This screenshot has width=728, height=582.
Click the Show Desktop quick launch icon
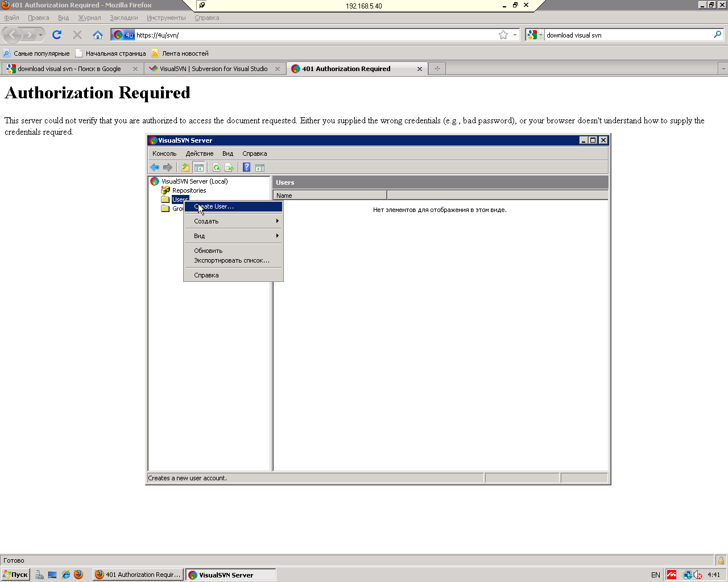click(x=52, y=575)
